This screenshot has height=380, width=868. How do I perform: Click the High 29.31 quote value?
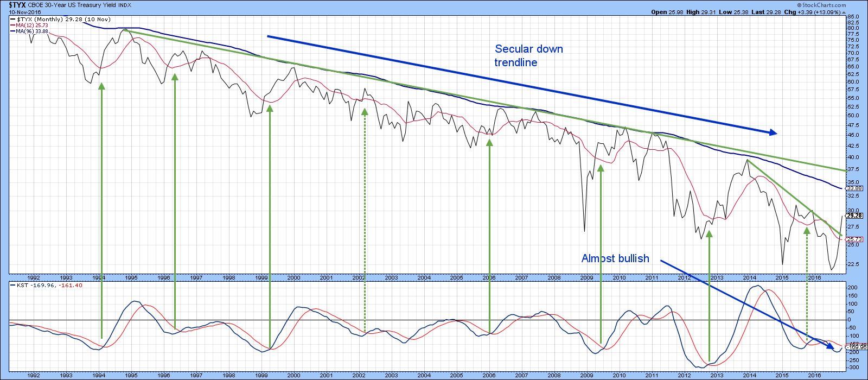click(x=701, y=12)
